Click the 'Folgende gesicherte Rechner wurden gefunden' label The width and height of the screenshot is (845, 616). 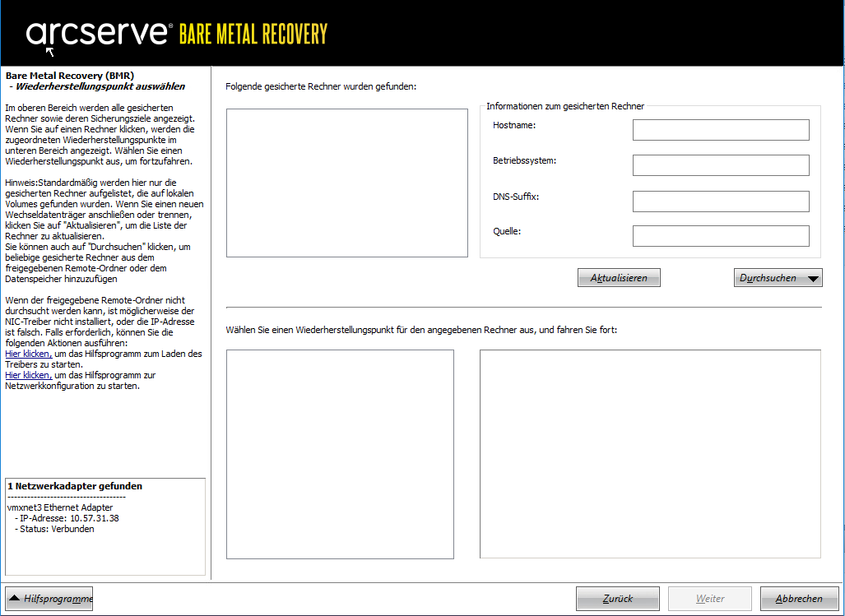pyautogui.click(x=321, y=86)
